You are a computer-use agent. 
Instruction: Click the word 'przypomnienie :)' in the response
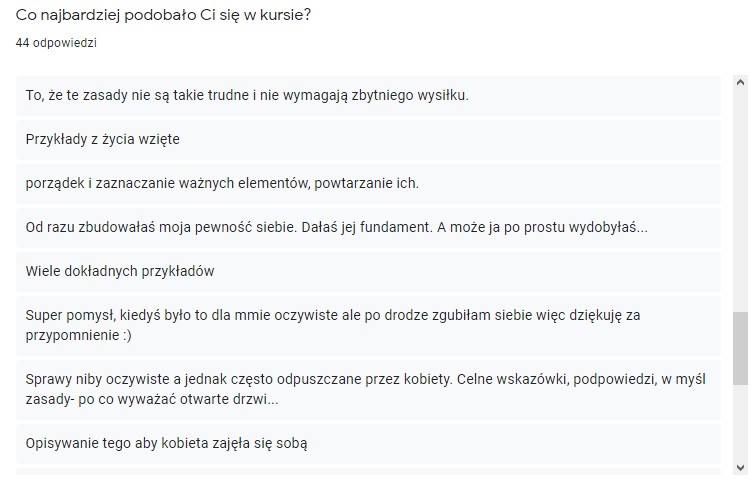pyautogui.click(x=78, y=335)
